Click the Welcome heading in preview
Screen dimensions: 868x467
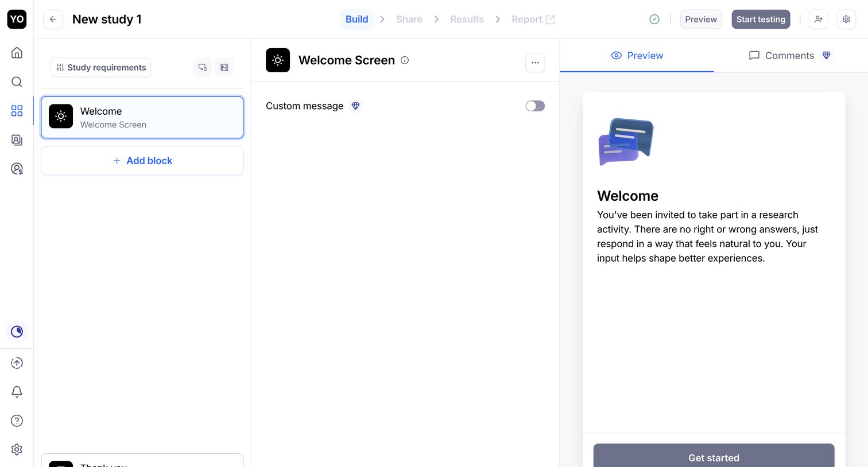627,196
